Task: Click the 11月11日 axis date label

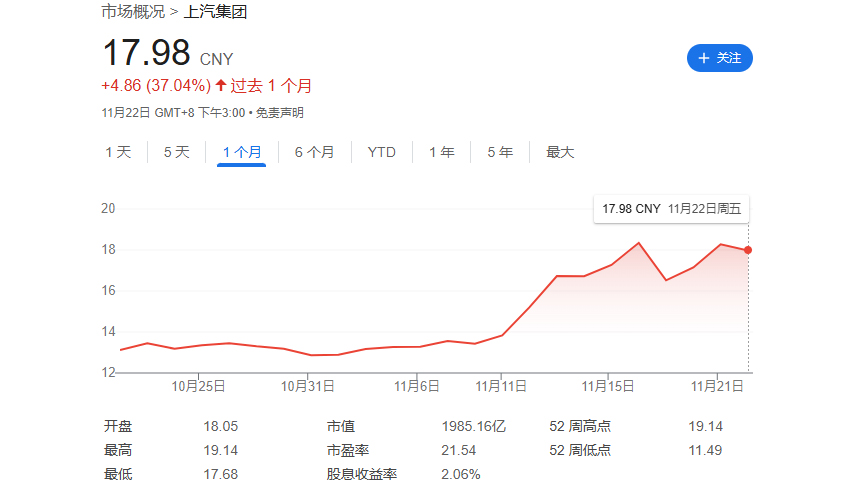Action: coord(501,386)
